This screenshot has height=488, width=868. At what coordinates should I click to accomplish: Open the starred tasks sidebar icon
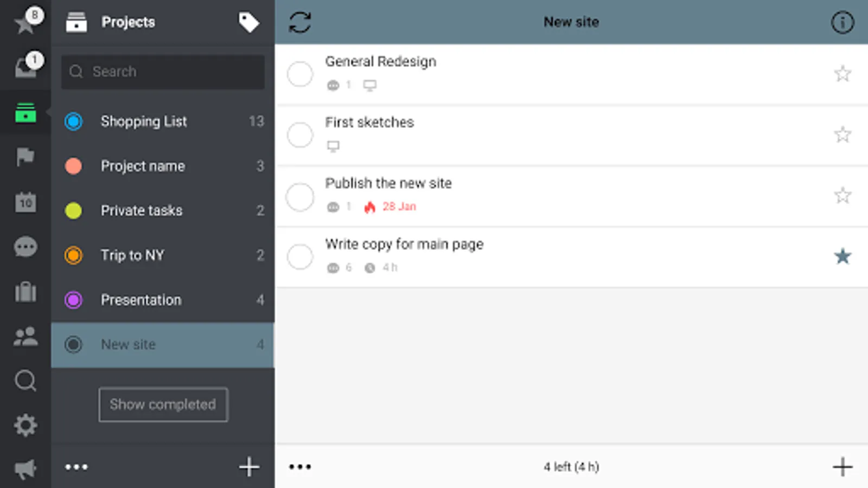pyautogui.click(x=25, y=23)
